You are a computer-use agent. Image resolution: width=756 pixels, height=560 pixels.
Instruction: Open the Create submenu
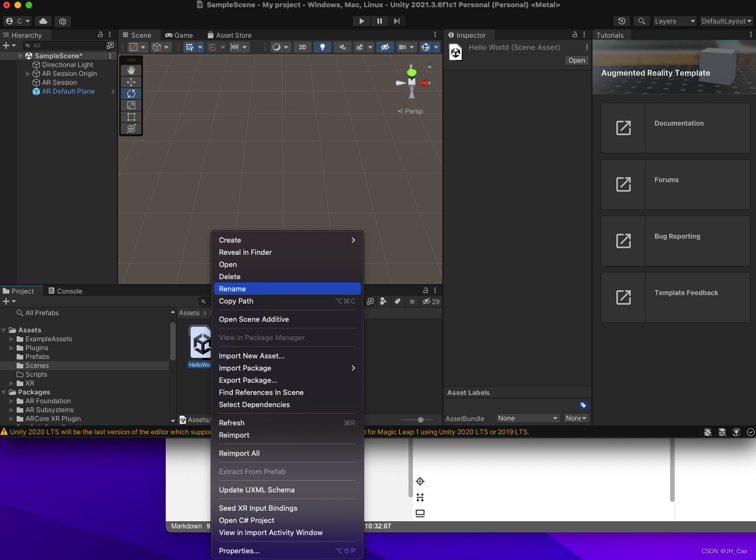coord(287,240)
